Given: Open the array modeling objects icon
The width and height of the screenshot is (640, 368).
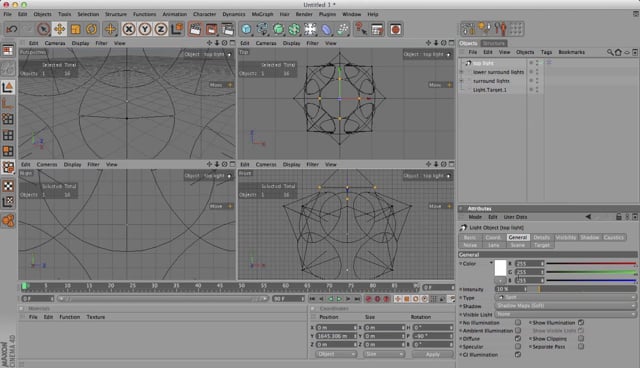Looking at the screenshot, I should 294,29.
